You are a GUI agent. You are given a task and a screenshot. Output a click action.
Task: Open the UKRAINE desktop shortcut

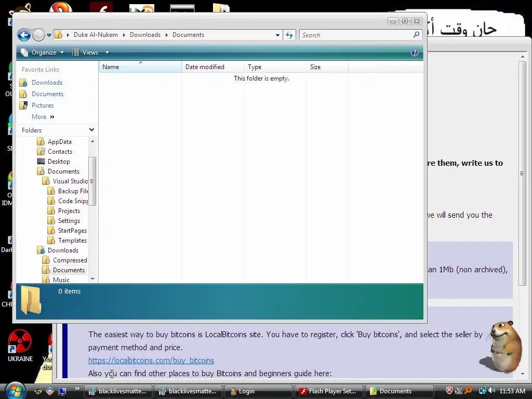(x=20, y=345)
